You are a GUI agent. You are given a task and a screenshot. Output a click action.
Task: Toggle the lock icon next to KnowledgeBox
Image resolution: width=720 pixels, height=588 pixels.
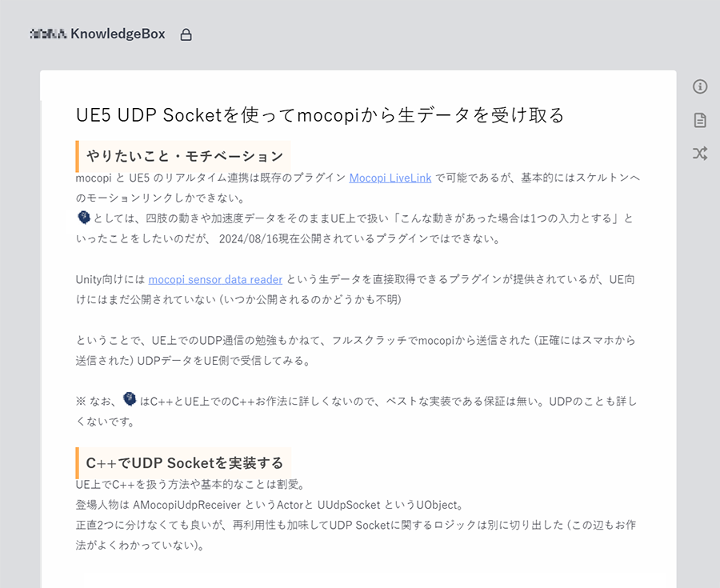click(186, 34)
